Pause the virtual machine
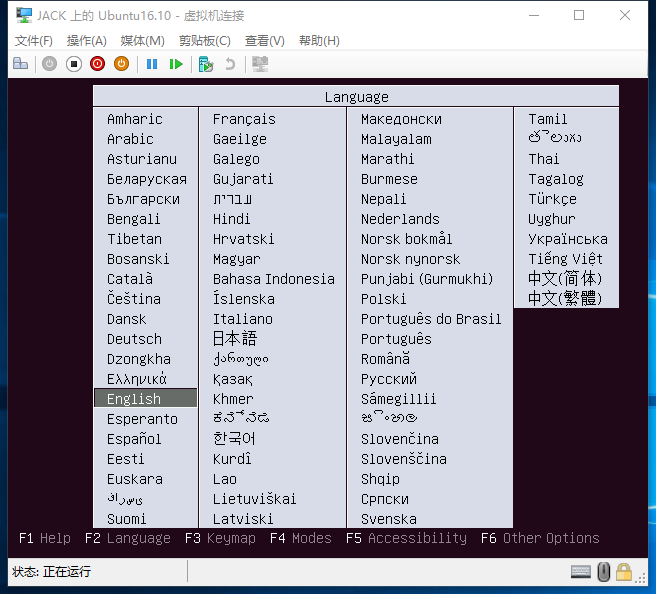 (152, 64)
